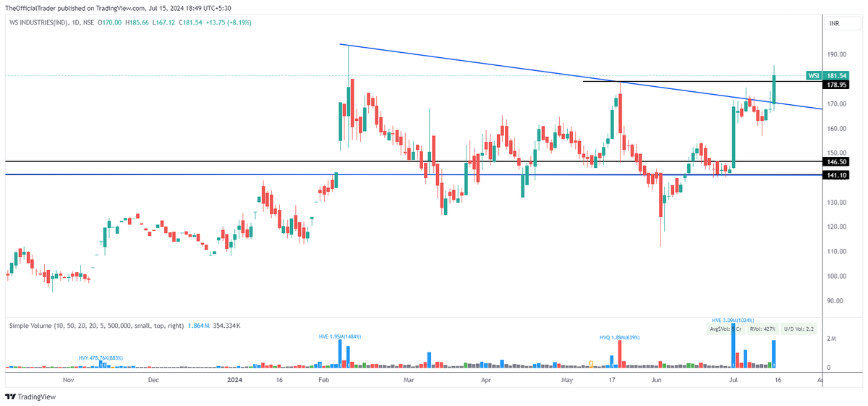The height and width of the screenshot is (406, 868).
Task: Click the 'RVol: 427%' stat box
Action: [x=763, y=329]
